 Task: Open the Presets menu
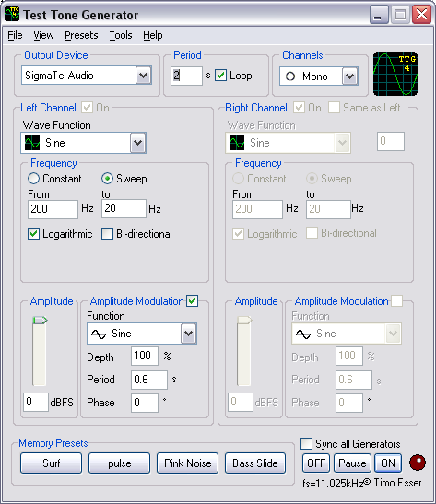(x=81, y=35)
